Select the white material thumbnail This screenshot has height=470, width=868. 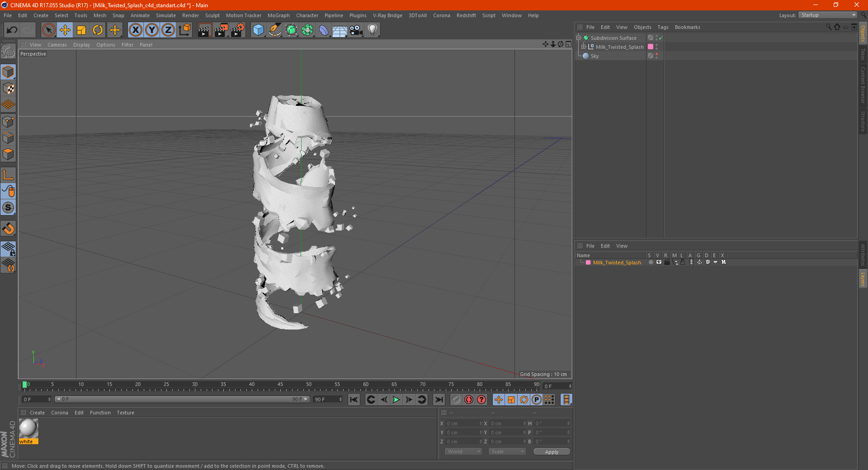28,428
